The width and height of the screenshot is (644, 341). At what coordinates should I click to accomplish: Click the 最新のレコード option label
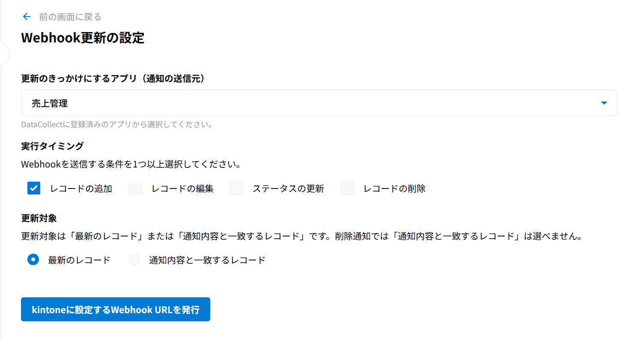tap(79, 260)
